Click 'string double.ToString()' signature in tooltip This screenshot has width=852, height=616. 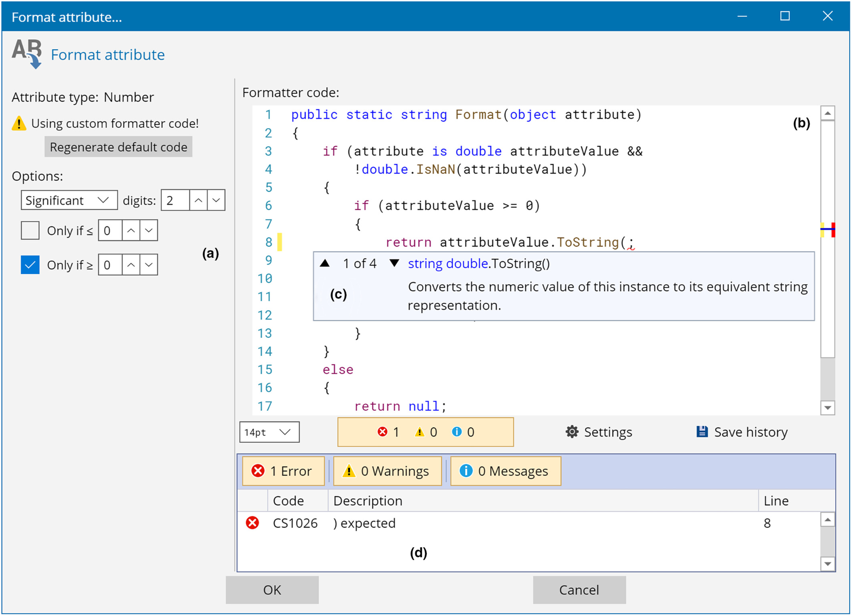pyautogui.click(x=479, y=263)
